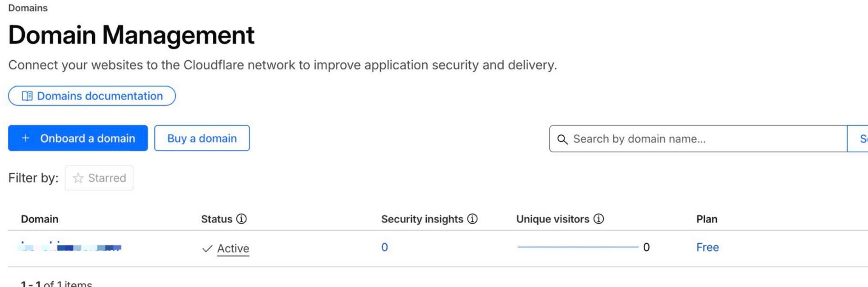Click the plus icon on Onboard a domain
The height and width of the screenshot is (287, 868).
(26, 138)
